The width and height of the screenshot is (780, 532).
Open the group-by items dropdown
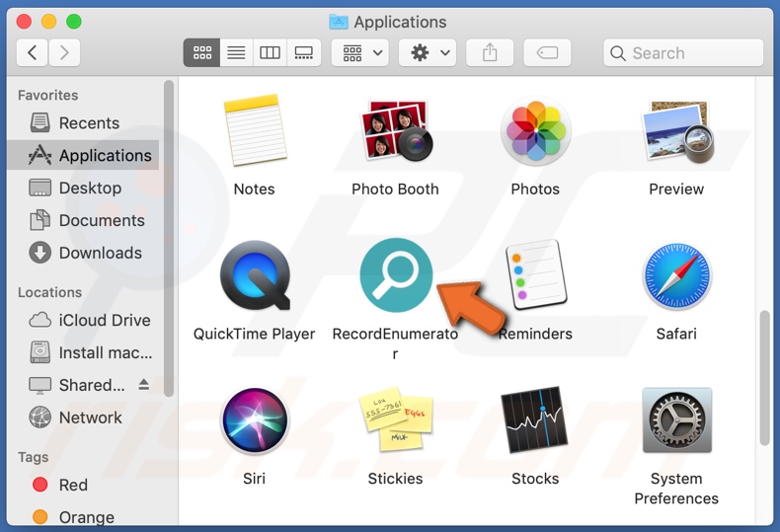tap(360, 52)
